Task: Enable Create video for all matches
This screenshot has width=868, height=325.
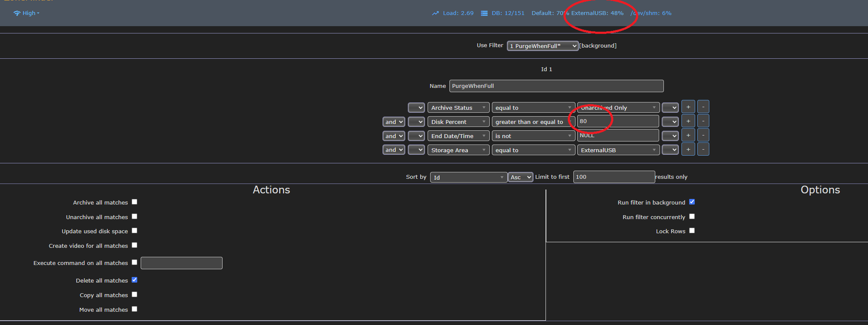Action: point(134,245)
